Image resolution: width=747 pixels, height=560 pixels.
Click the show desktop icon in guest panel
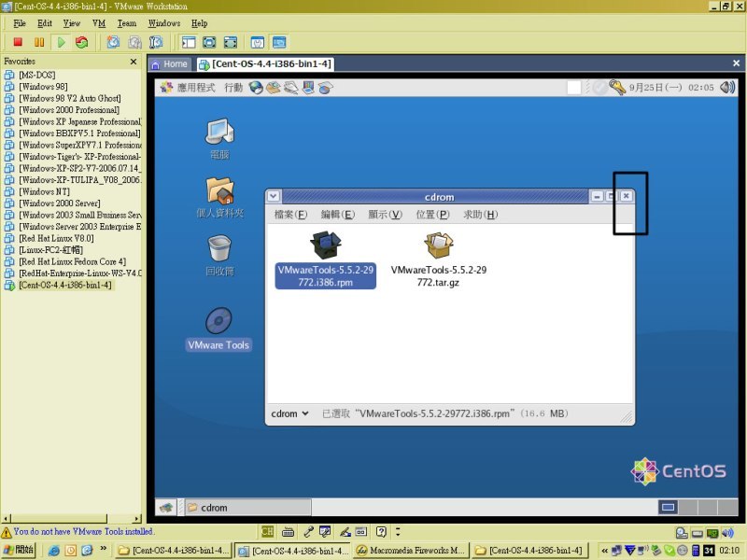coord(166,508)
